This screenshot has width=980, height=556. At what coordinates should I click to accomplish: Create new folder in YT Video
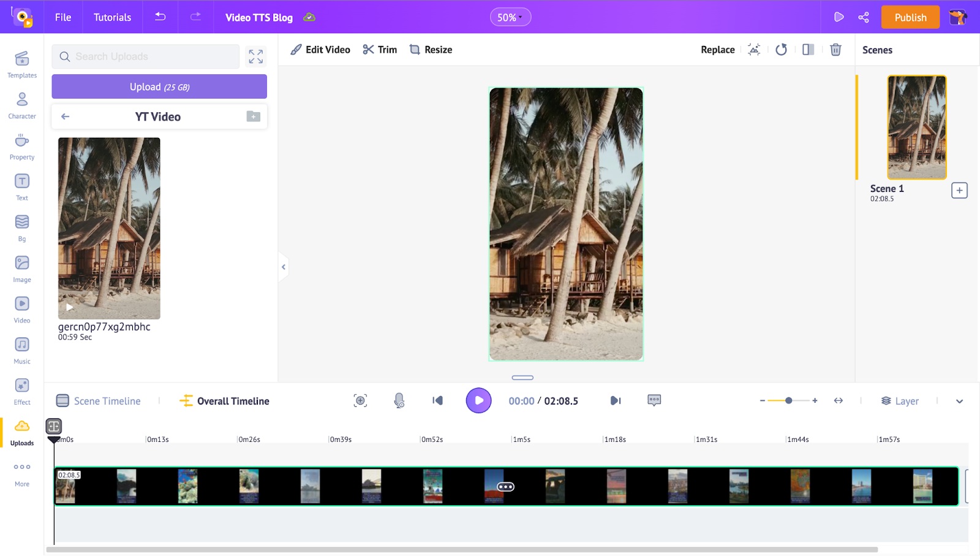(253, 116)
